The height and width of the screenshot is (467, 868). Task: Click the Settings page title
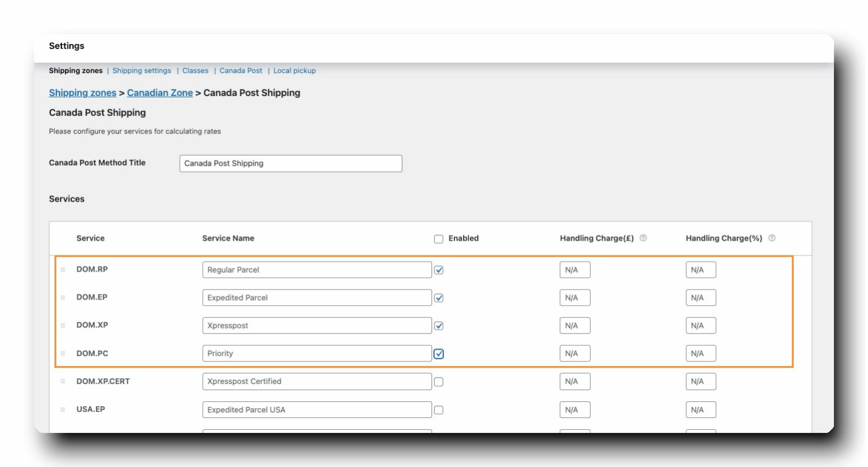[x=67, y=46]
